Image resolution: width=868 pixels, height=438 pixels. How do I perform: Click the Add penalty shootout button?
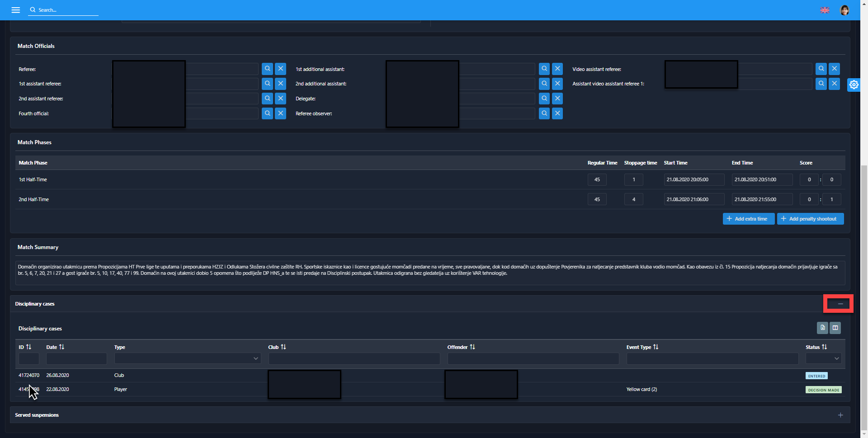tap(810, 219)
